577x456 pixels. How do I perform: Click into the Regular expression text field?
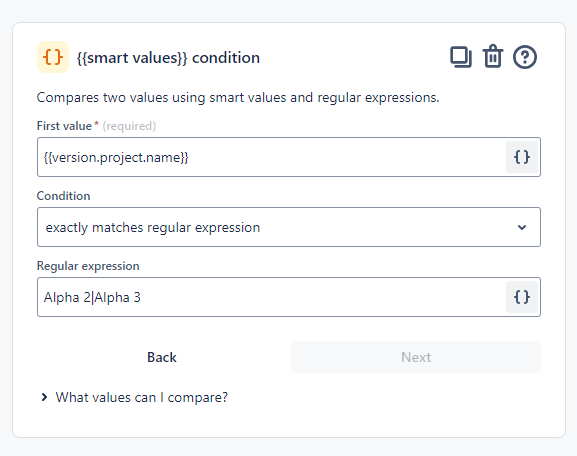(272, 297)
